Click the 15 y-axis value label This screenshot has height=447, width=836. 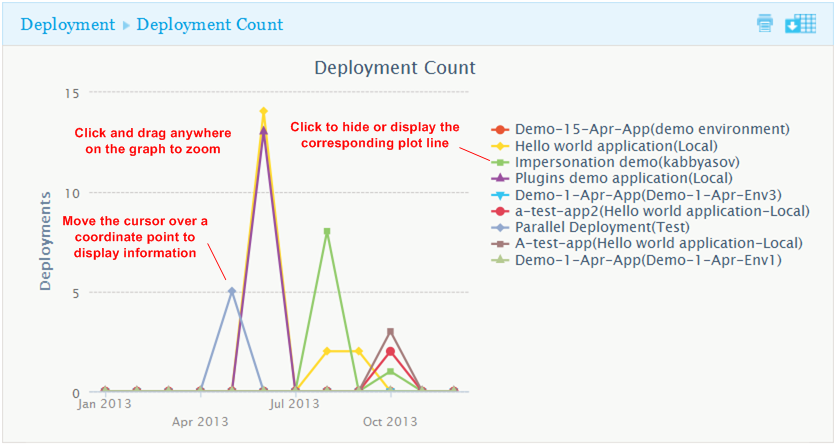point(72,94)
